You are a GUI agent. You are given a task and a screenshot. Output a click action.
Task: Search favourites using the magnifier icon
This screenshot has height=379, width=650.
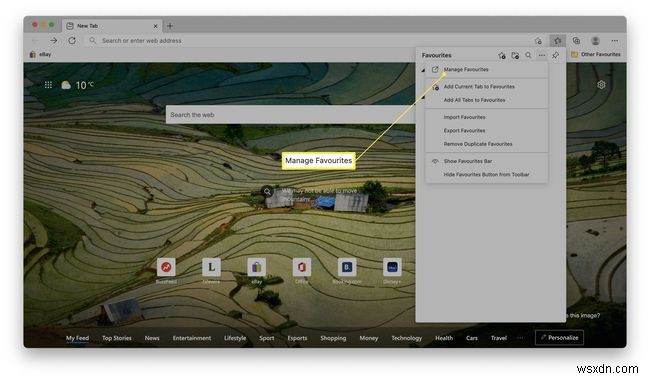point(529,55)
